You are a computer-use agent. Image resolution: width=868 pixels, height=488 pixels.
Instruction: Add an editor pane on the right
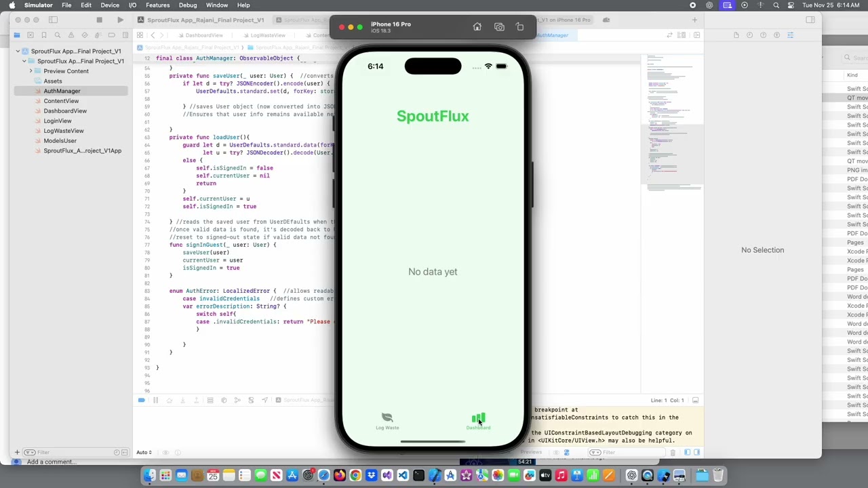click(696, 35)
